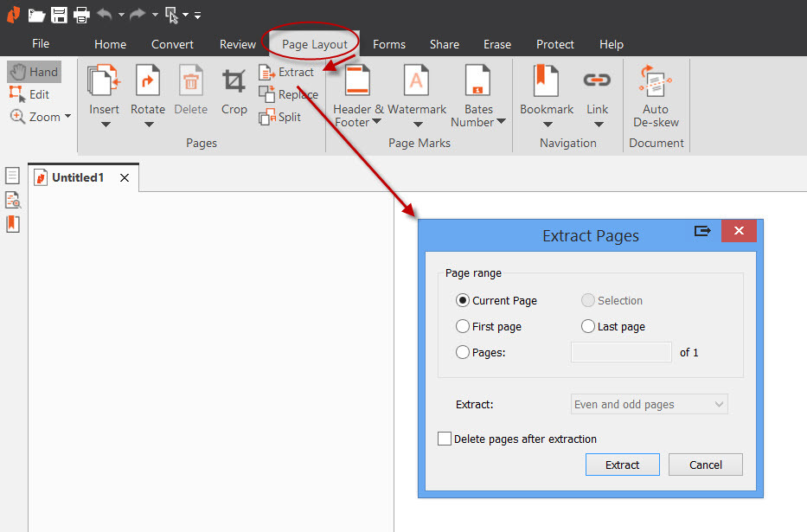Enable Delete pages after extraction checkbox
Screen dimensions: 807x532
[445, 439]
